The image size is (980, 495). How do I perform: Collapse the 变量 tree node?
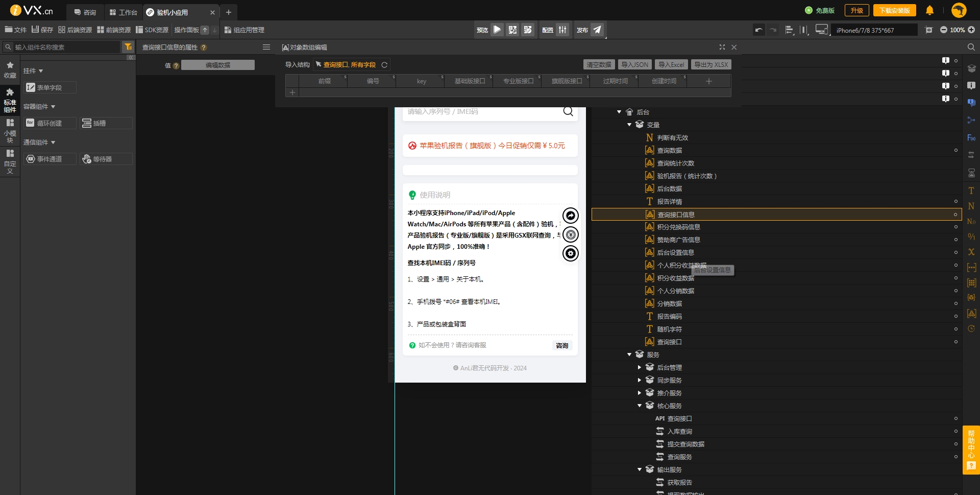click(629, 125)
